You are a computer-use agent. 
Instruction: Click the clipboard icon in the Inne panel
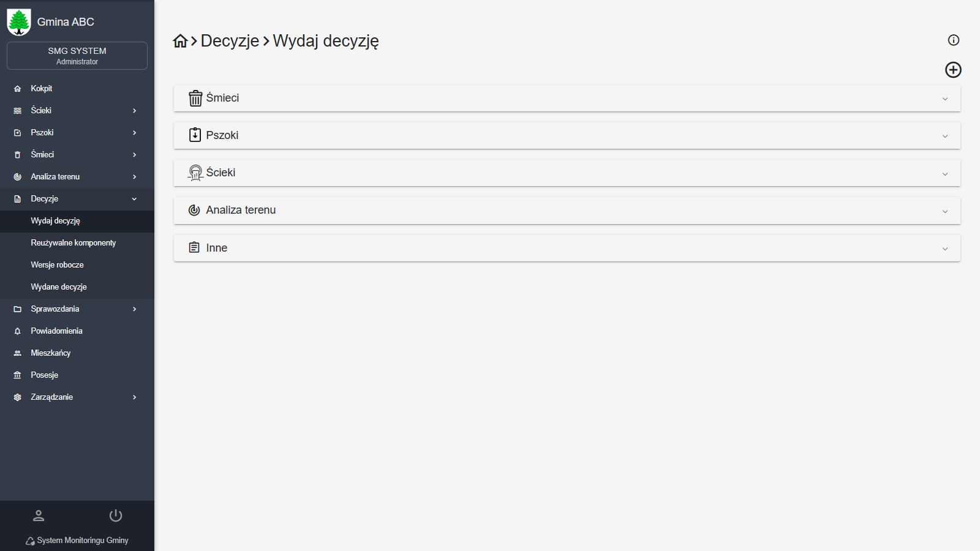(x=194, y=247)
